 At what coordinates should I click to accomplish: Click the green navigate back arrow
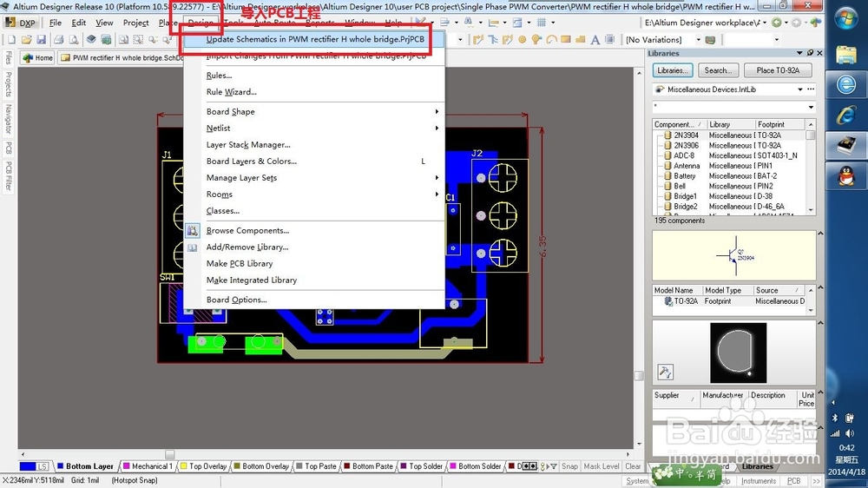(777, 23)
